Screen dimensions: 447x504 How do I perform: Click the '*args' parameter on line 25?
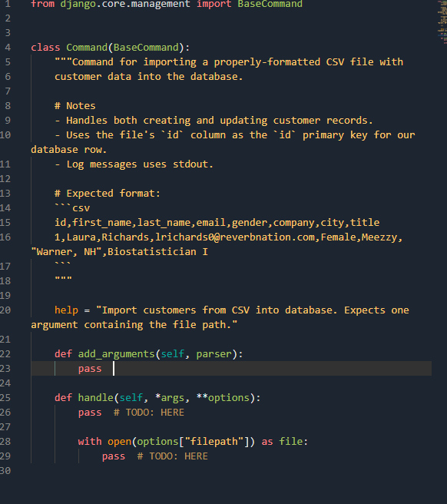tap(170, 398)
